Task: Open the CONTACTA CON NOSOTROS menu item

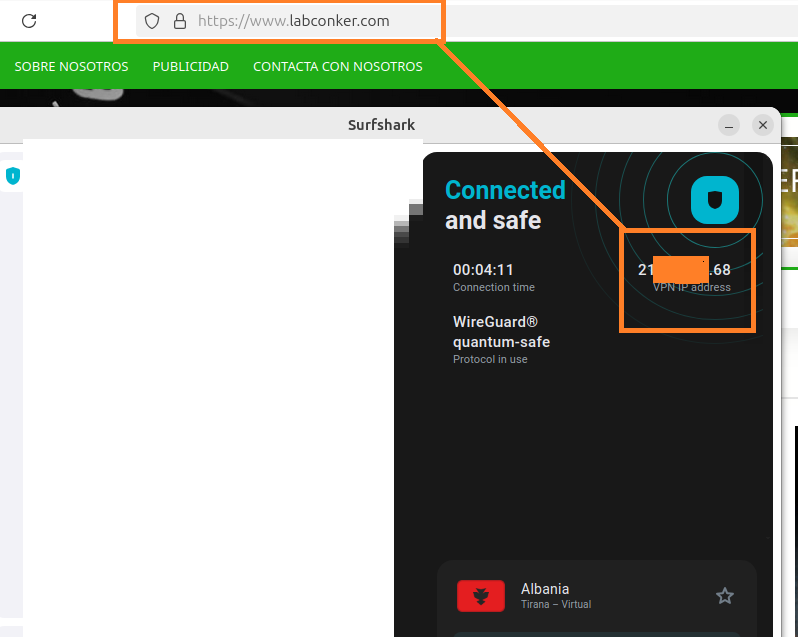Action: (337, 67)
